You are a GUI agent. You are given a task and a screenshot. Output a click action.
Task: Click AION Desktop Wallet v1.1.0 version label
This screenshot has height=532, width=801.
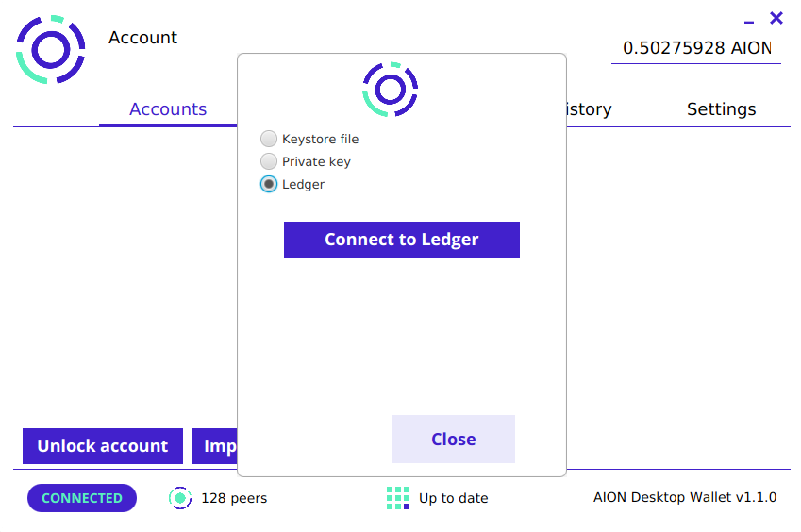click(x=685, y=497)
